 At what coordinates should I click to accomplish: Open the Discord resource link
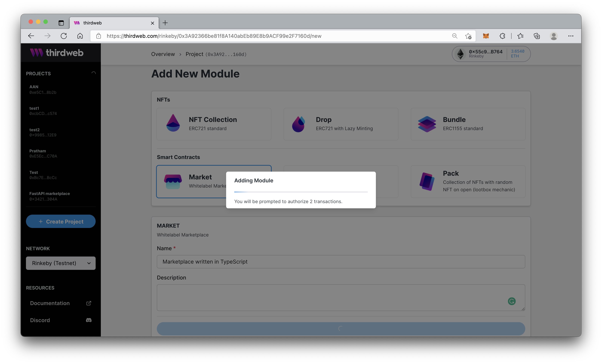61,320
